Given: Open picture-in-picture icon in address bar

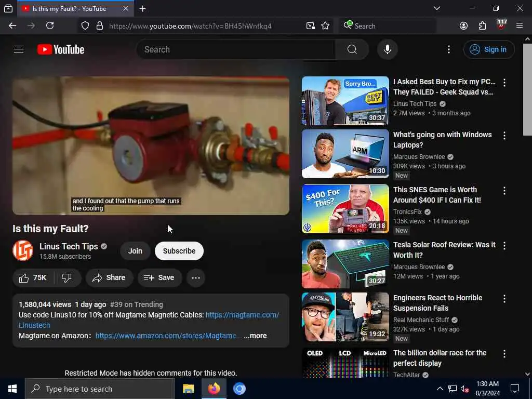Looking at the screenshot, I should click(x=310, y=26).
